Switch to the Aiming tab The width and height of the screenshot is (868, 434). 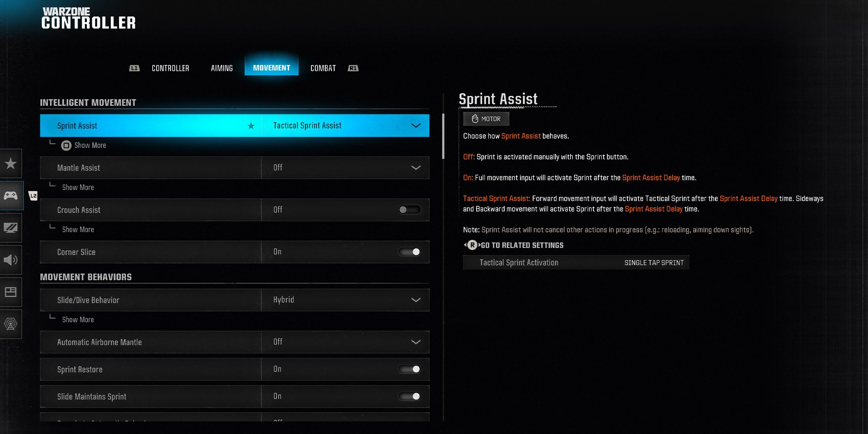(220, 67)
